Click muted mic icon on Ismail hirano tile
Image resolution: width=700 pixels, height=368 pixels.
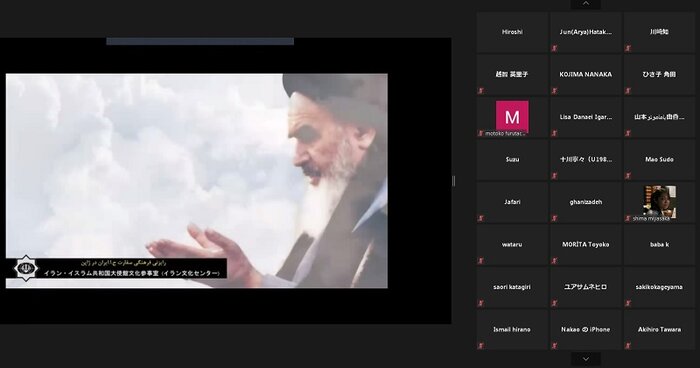coord(481,346)
